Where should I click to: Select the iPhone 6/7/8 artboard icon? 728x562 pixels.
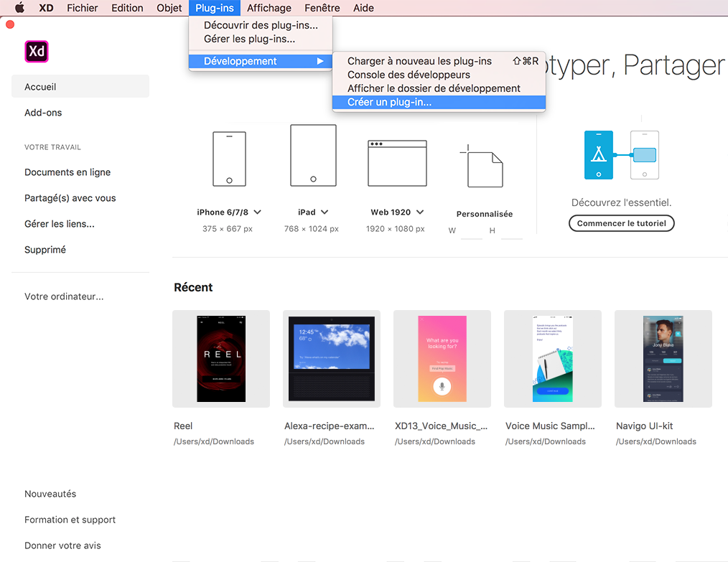click(x=229, y=159)
